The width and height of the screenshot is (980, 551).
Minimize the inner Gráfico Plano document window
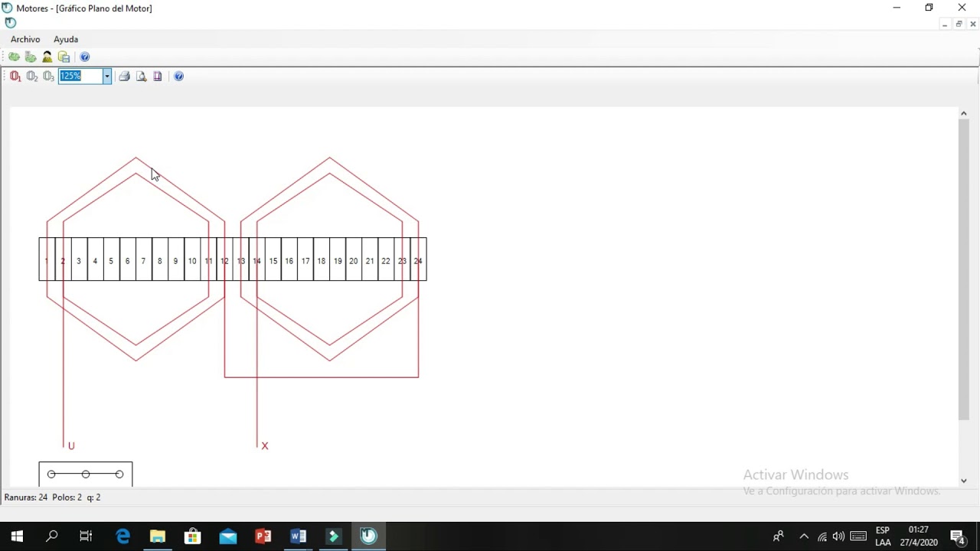click(x=945, y=24)
